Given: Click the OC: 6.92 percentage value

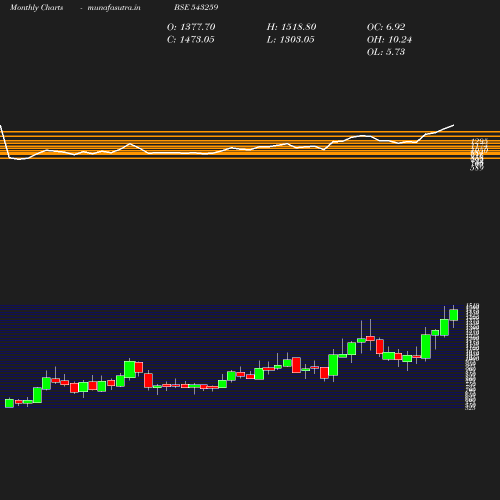Looking at the screenshot, I should (386, 27).
